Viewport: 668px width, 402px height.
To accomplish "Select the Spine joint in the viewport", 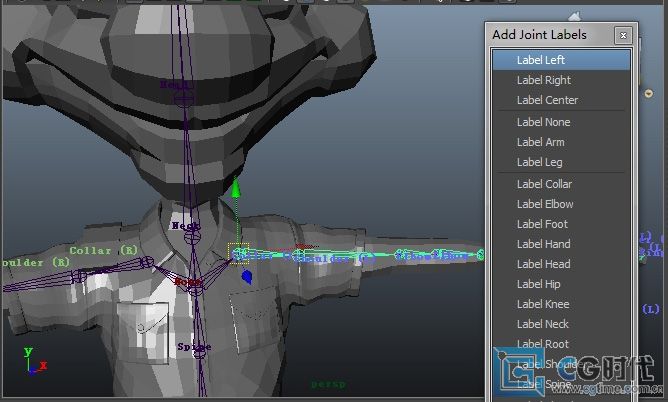I will pyautogui.click(x=199, y=352).
